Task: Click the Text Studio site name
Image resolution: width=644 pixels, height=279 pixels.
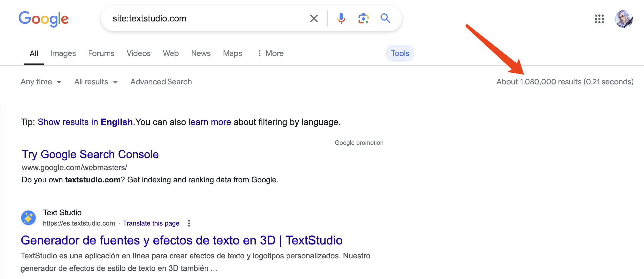Action: pyautogui.click(x=62, y=213)
